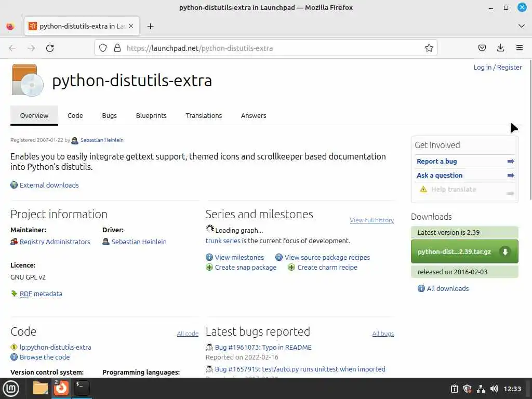
Task: Reload the current page
Action: [x=50, y=48]
